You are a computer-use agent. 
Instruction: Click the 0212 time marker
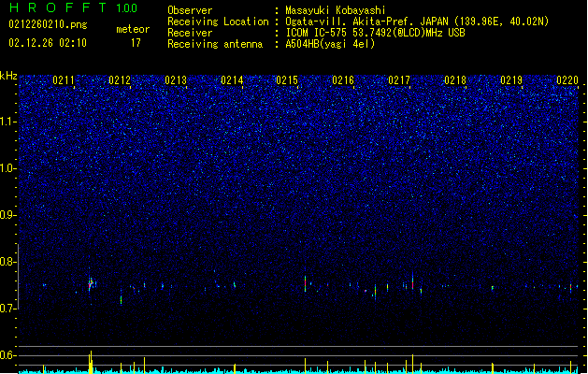click(120, 80)
